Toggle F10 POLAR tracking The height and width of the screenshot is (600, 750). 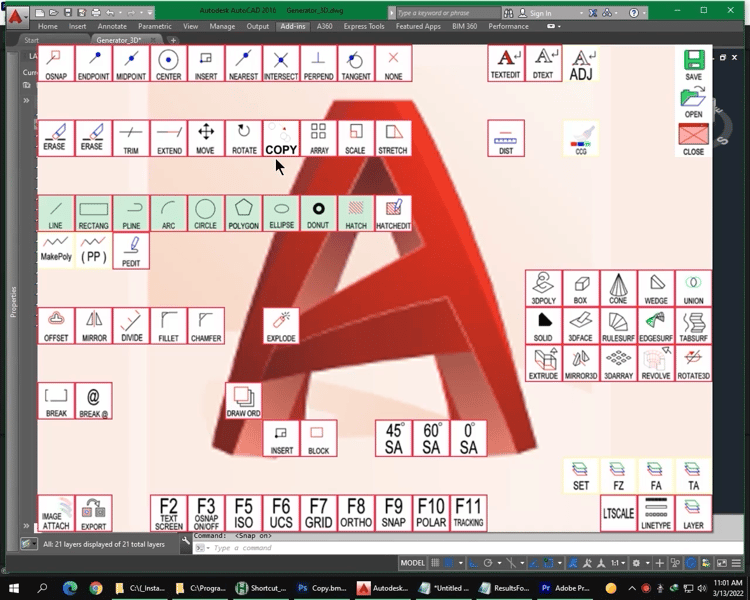431,513
